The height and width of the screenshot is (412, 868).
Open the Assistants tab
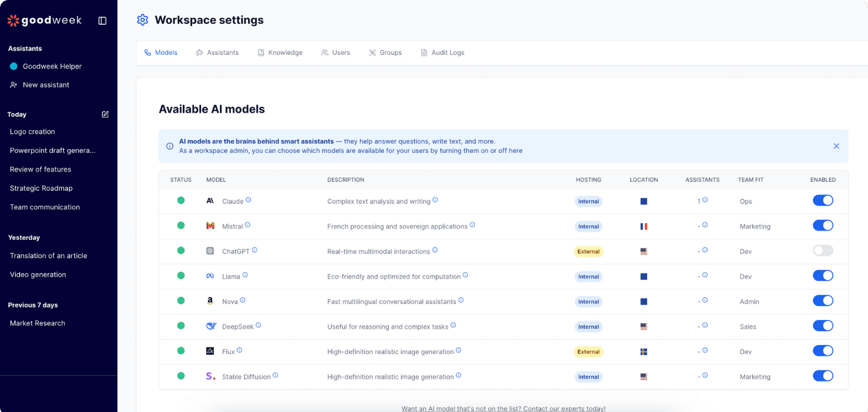(217, 53)
